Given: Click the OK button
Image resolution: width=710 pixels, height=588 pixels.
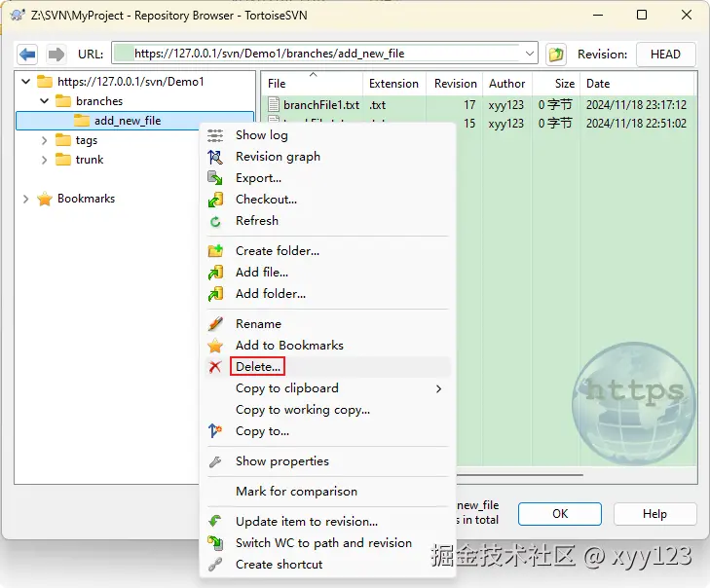Looking at the screenshot, I should point(560,514).
